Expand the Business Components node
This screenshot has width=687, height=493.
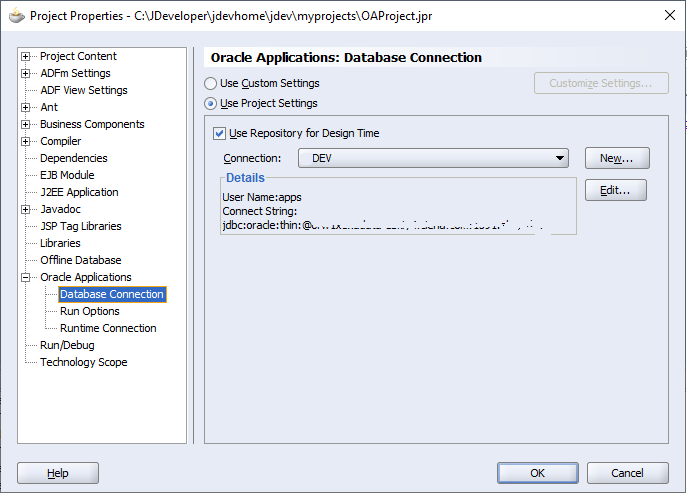tap(25, 124)
